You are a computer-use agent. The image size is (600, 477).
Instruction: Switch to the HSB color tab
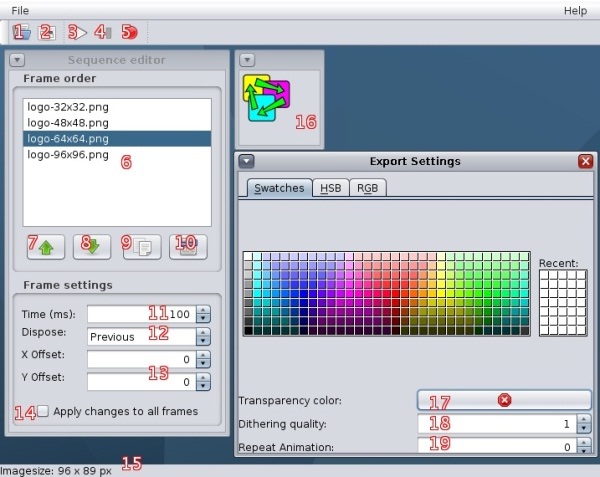328,188
